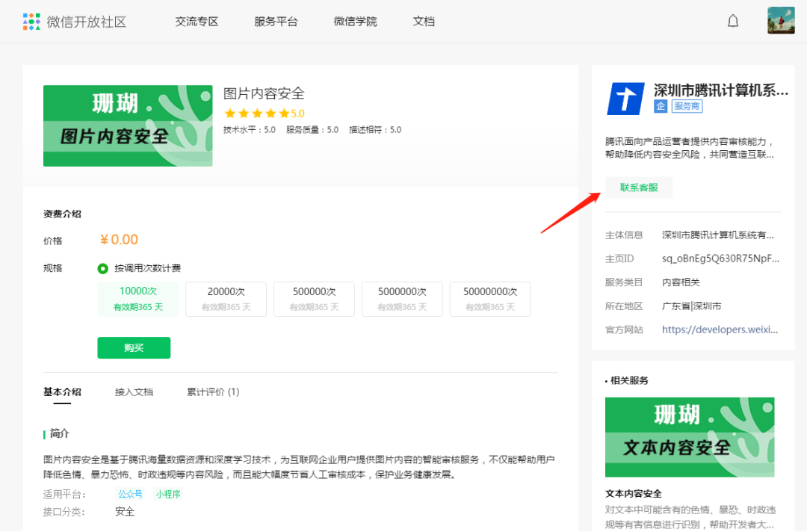Open the 文本内容安全 related service thumbnail

(690, 437)
